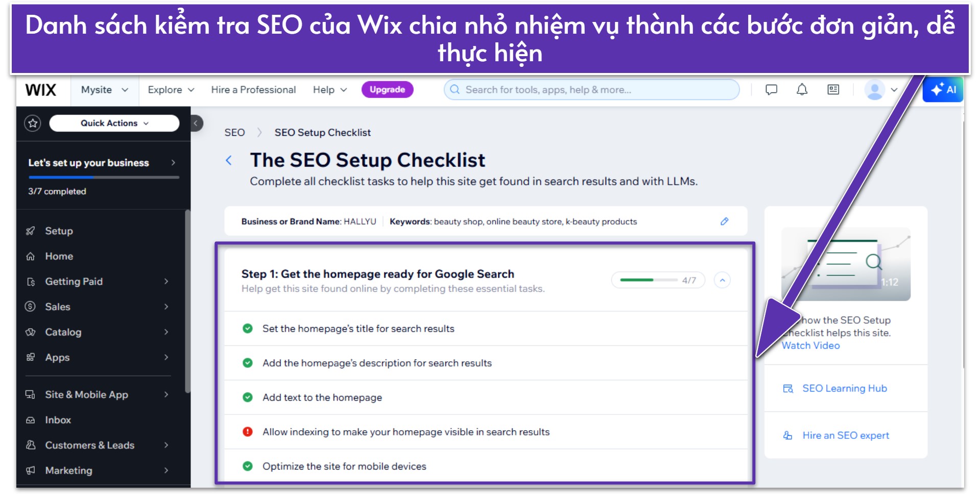This screenshot has height=494, width=980.
Task: Open the chat messages icon
Action: 771,90
